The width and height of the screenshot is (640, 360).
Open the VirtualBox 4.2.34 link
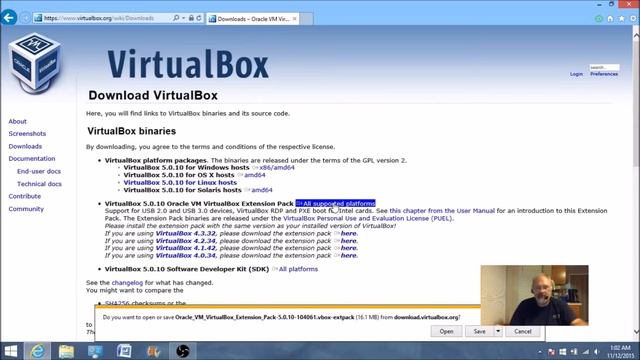tap(185, 241)
